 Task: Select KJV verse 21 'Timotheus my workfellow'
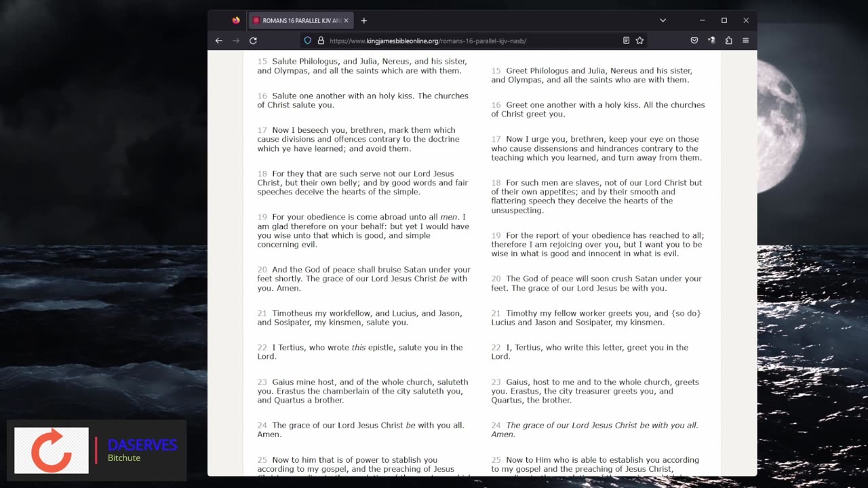pos(360,318)
